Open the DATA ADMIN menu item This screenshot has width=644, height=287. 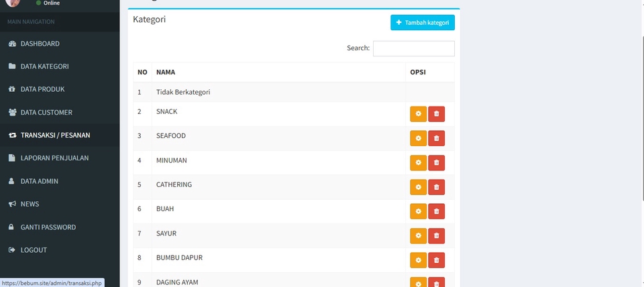pyautogui.click(x=60, y=181)
